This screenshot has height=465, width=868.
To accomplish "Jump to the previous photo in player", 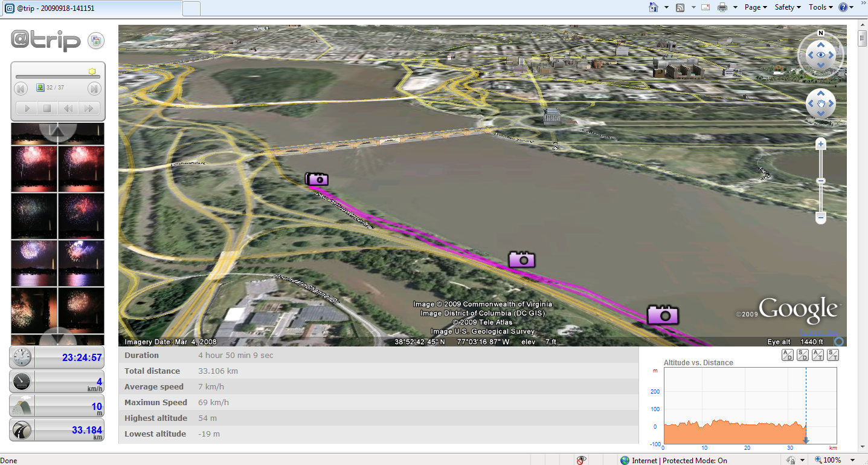I will [21, 89].
